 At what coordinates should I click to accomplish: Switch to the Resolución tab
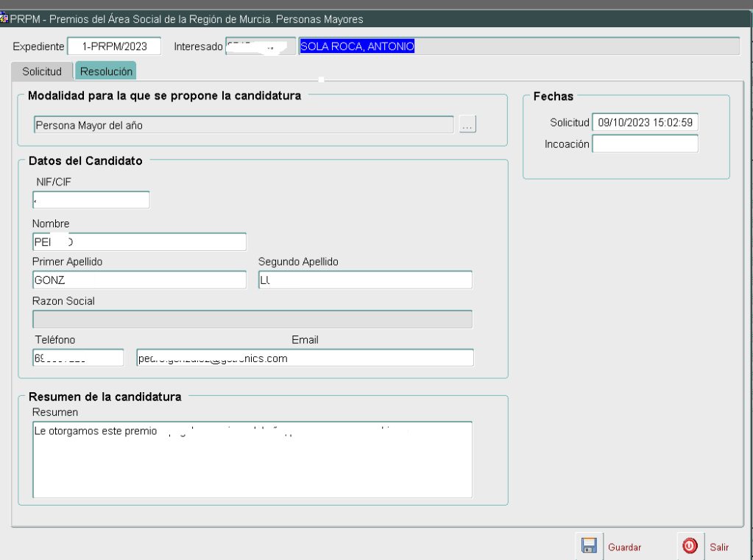tap(106, 71)
